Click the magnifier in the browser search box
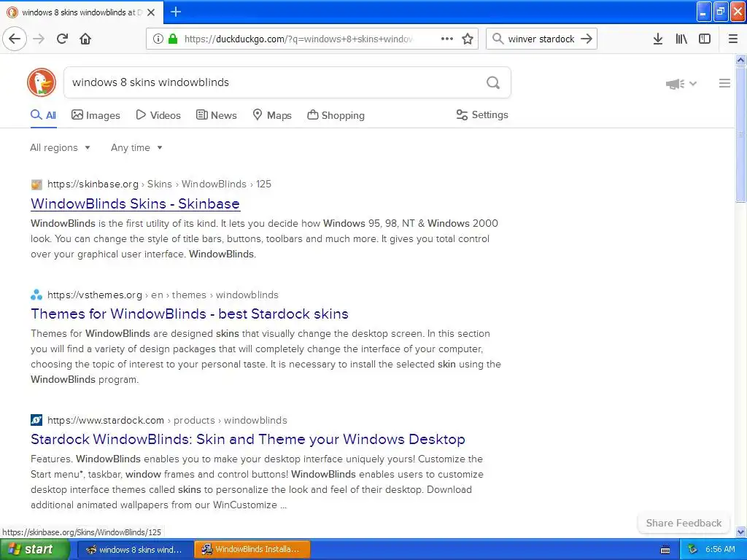The height and width of the screenshot is (560, 747). click(x=498, y=39)
